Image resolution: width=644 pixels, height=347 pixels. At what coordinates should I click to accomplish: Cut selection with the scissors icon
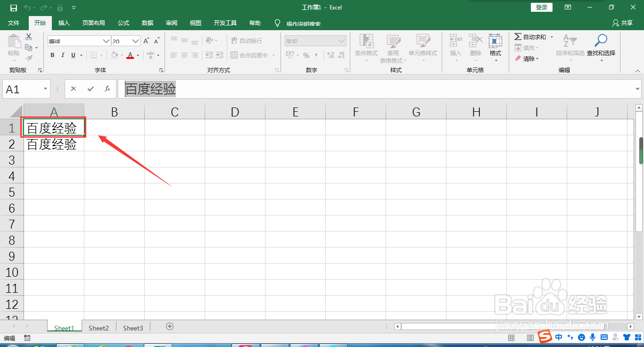[x=29, y=37]
